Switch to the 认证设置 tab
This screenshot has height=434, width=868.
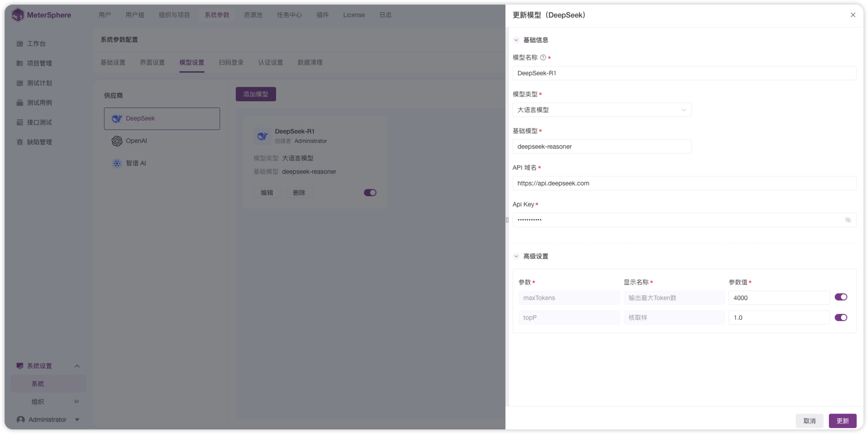click(271, 62)
